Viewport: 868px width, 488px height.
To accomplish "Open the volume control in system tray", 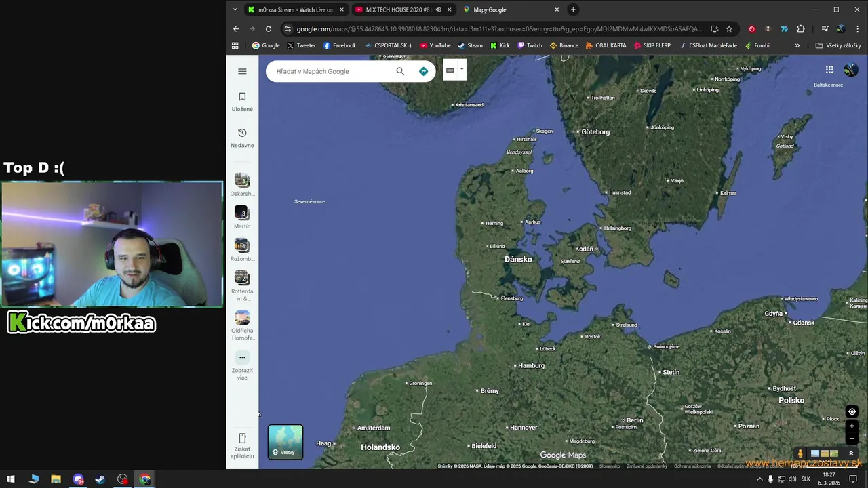I will pos(793,479).
